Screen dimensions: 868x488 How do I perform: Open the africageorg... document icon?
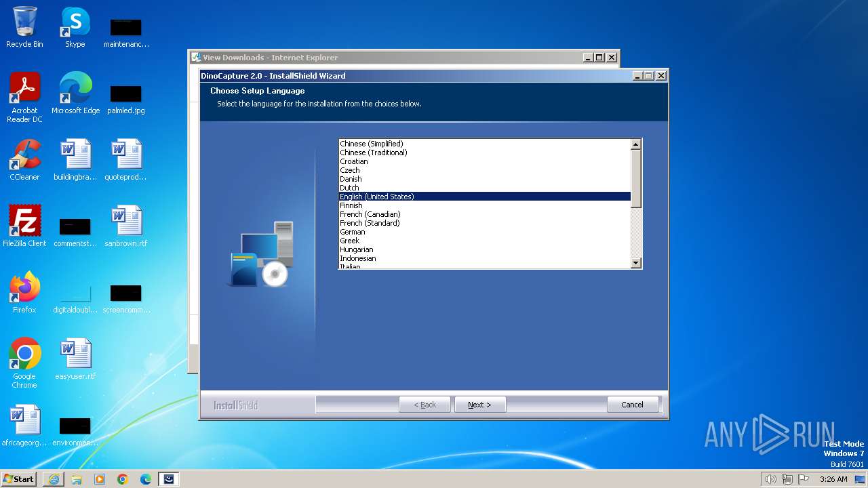(x=24, y=426)
